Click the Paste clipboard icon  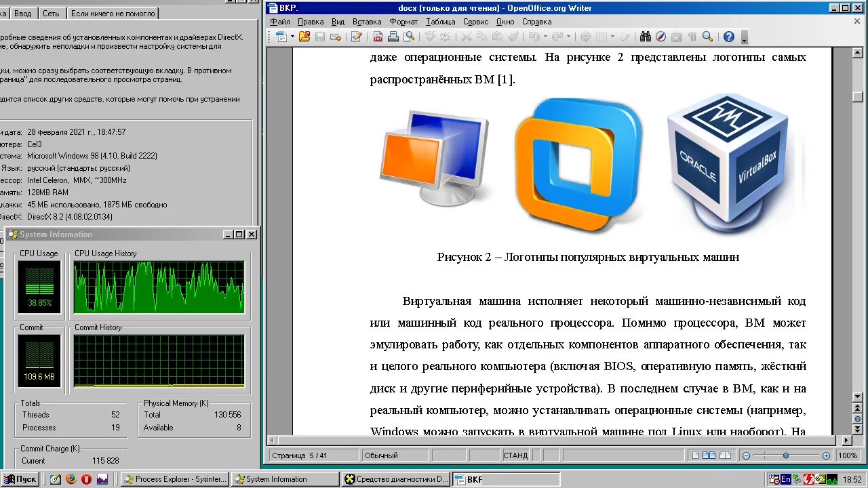497,37
